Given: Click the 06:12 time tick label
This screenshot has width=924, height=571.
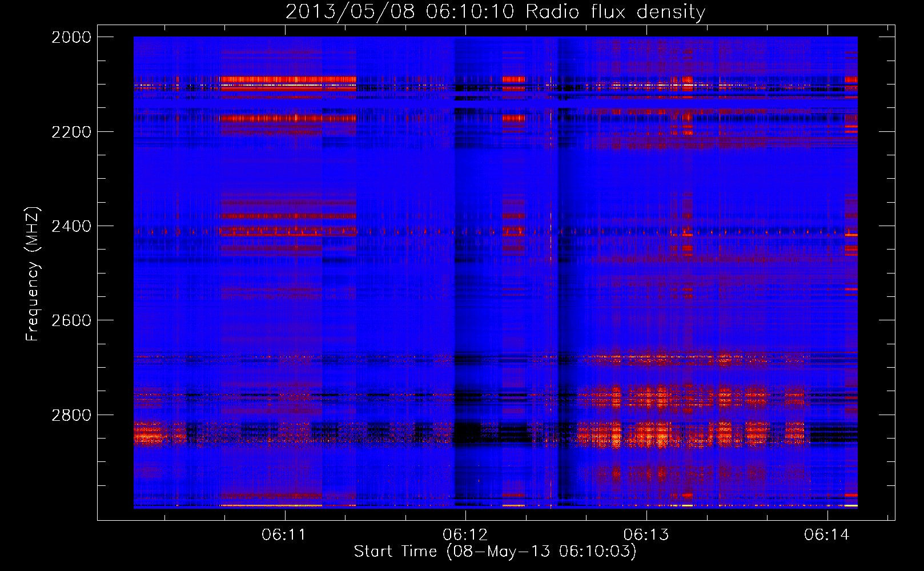Looking at the screenshot, I should [465, 534].
